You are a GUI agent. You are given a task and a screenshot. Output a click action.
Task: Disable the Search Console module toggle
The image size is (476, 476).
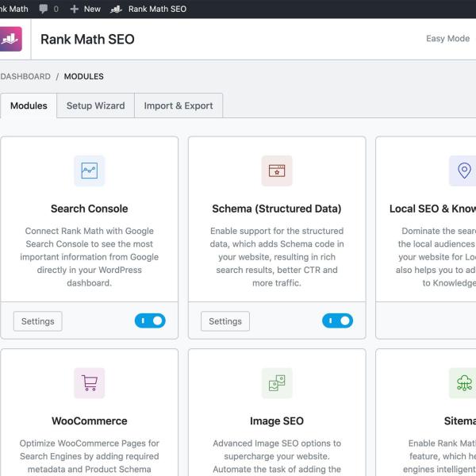click(x=150, y=321)
